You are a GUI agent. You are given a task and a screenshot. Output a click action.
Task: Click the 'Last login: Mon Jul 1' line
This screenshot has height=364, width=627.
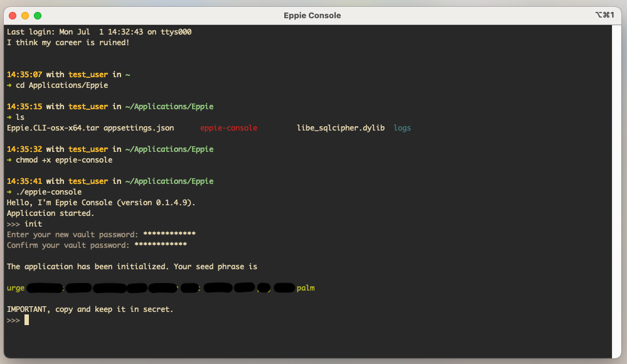pos(99,32)
